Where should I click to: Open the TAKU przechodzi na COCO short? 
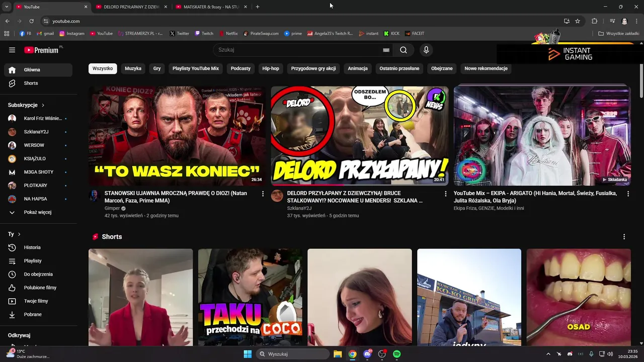(x=250, y=297)
